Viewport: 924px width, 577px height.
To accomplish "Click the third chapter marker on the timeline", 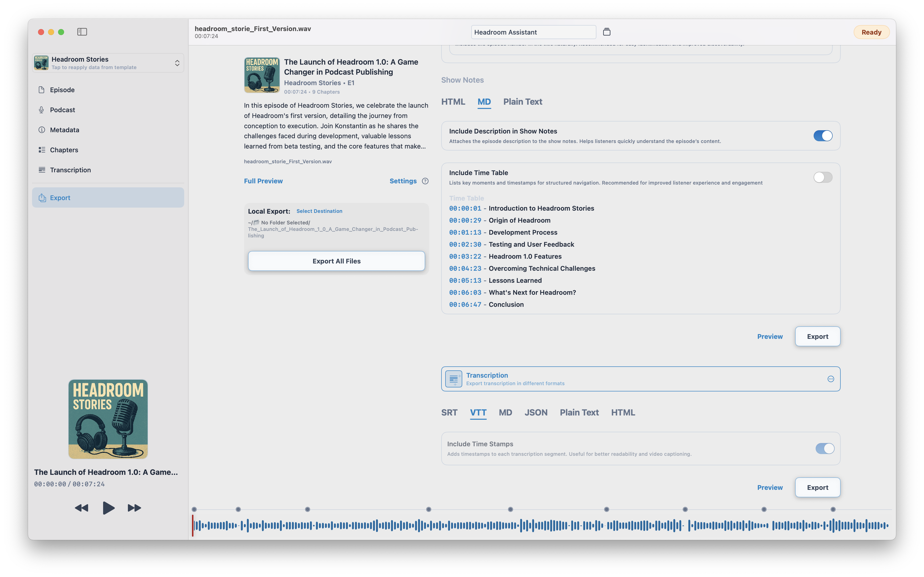I will point(307,509).
